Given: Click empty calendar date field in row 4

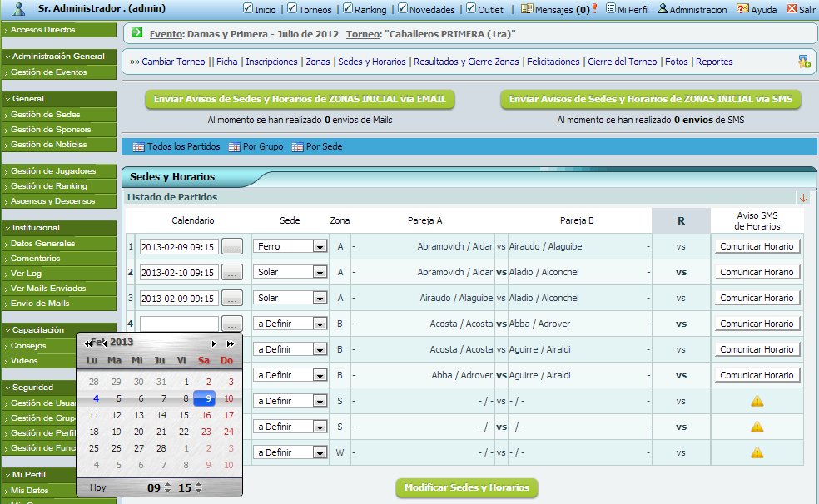Looking at the screenshot, I should pyautogui.click(x=179, y=324).
